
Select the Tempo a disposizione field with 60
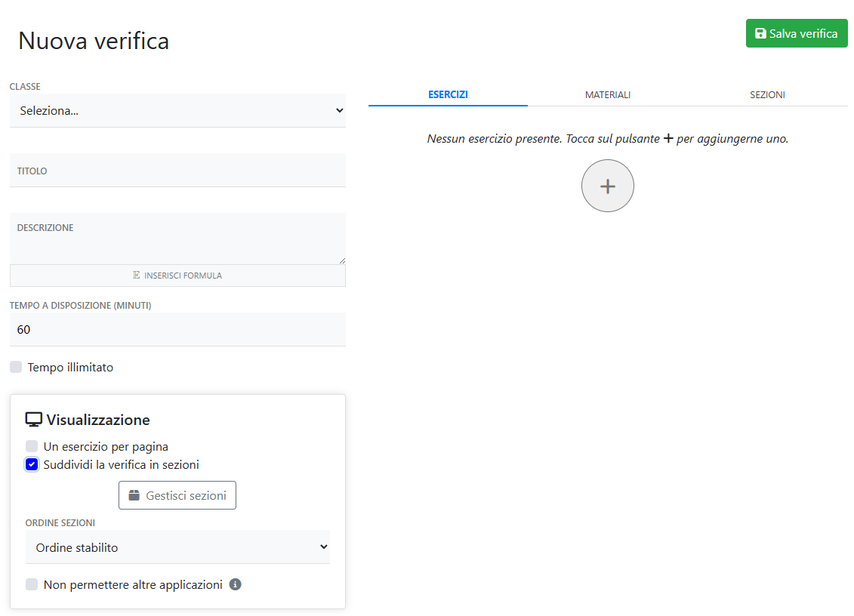point(177,329)
